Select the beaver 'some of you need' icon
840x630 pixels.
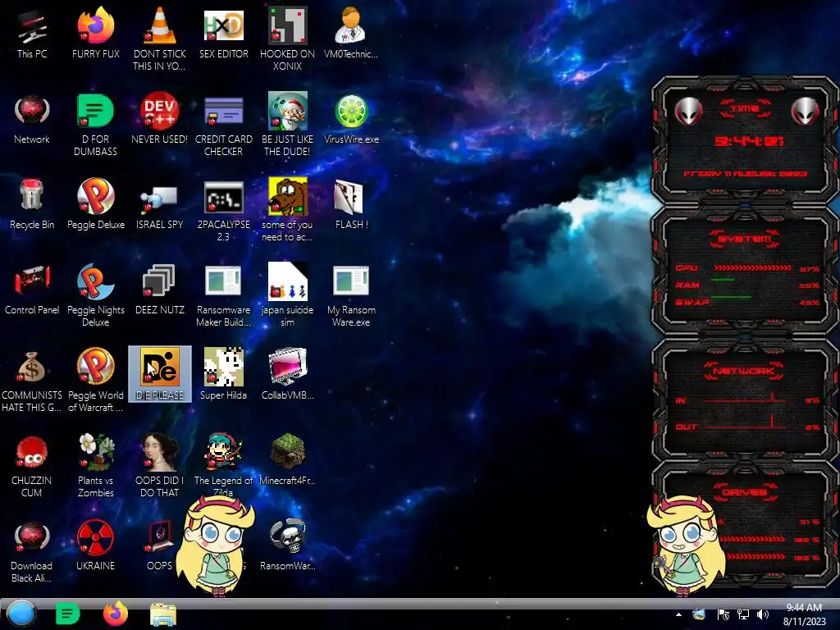coord(287,209)
